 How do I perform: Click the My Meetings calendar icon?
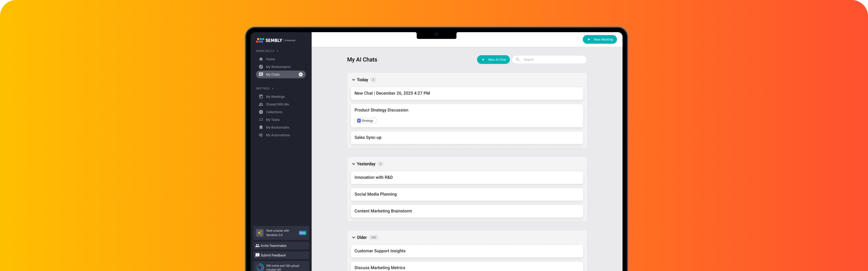pyautogui.click(x=261, y=97)
